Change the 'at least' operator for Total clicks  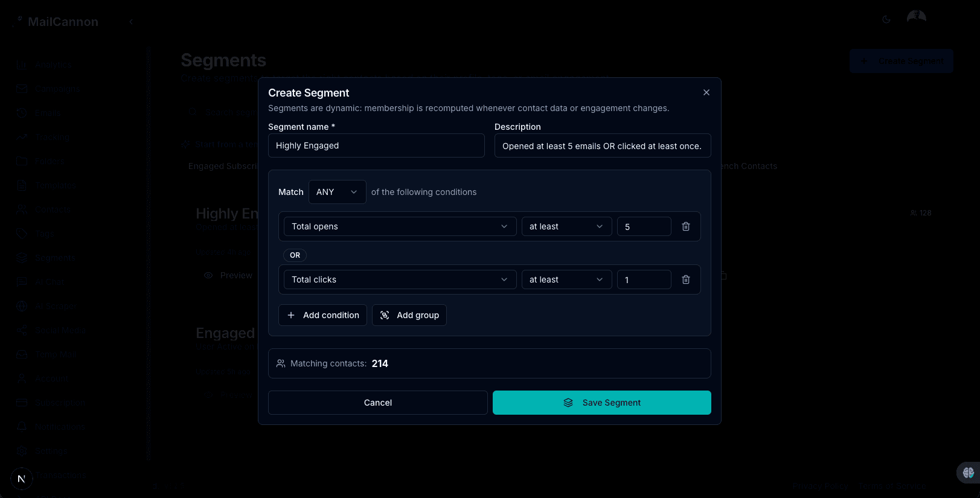[x=566, y=279]
